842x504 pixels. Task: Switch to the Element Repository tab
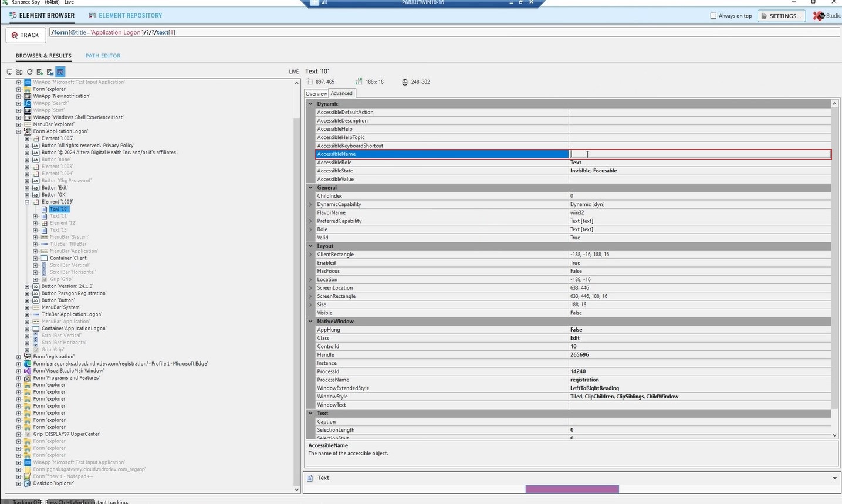pos(125,16)
